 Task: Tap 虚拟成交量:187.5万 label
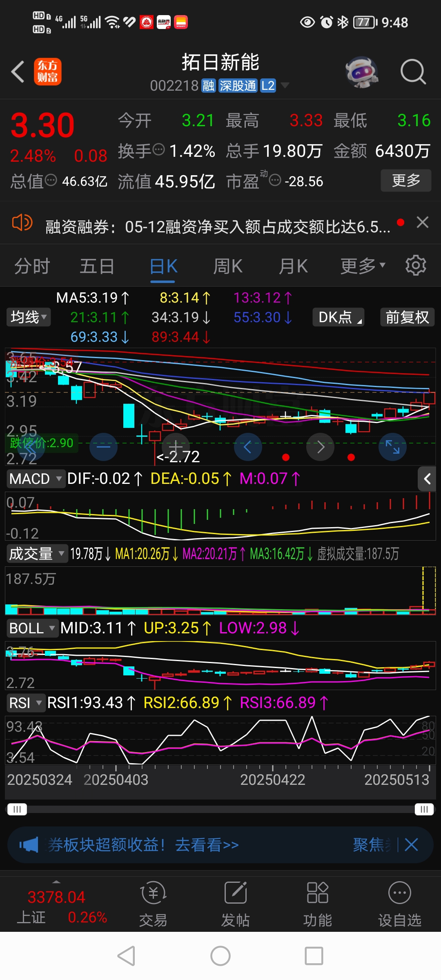coord(358,554)
